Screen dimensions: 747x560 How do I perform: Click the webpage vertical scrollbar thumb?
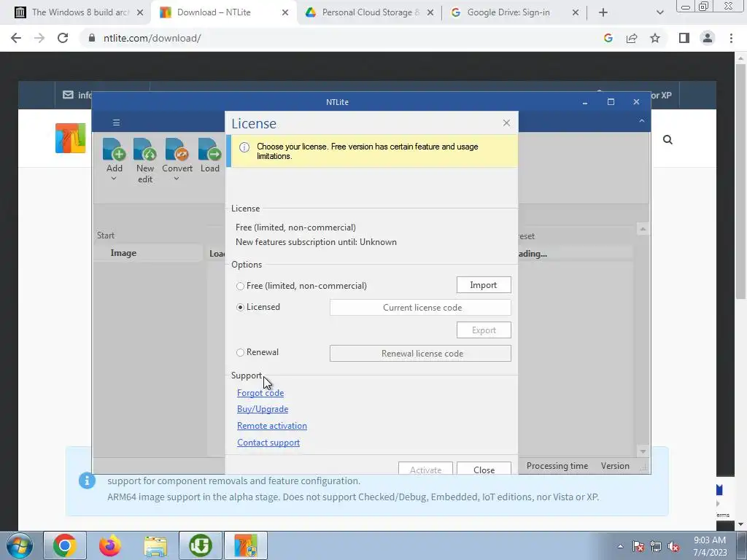740,181
